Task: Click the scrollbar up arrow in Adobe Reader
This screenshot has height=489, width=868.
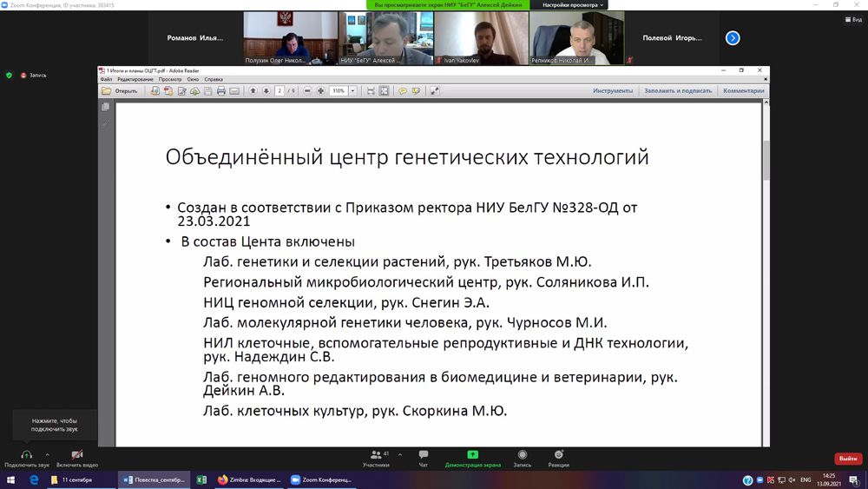Action: (x=766, y=102)
